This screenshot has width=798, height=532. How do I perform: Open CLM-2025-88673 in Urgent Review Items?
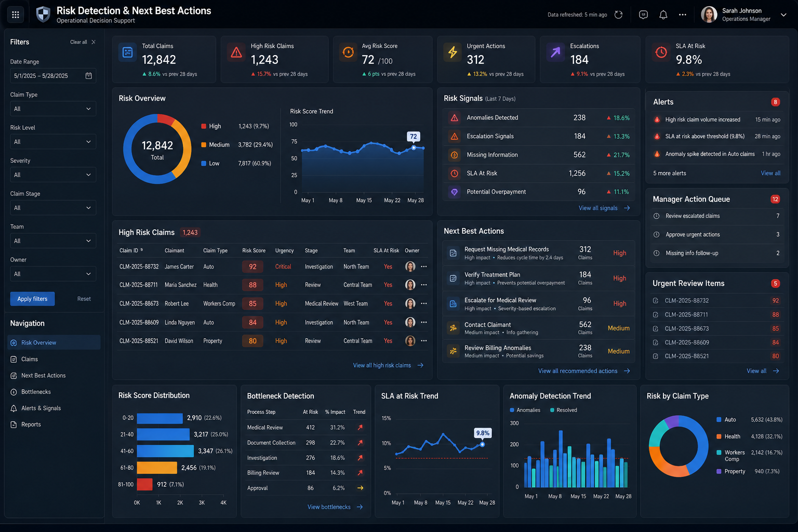[x=716, y=328]
